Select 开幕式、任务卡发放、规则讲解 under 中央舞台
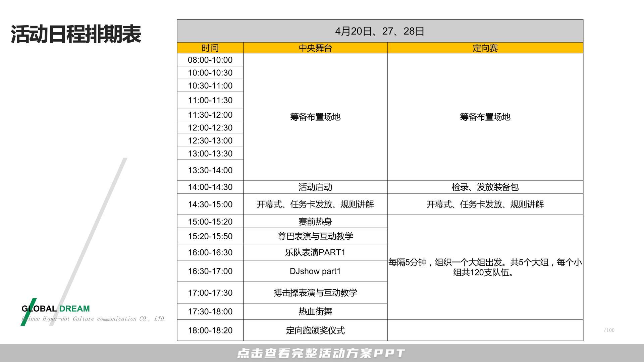 (315, 204)
